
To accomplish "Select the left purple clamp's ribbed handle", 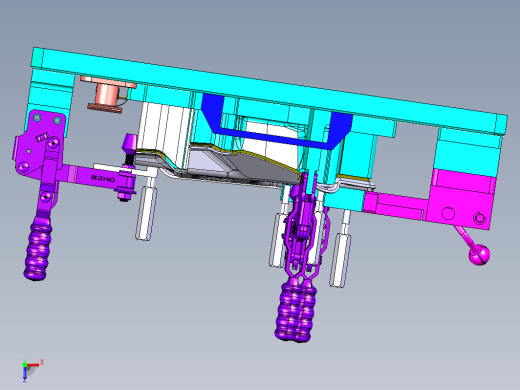I will click(37, 248).
